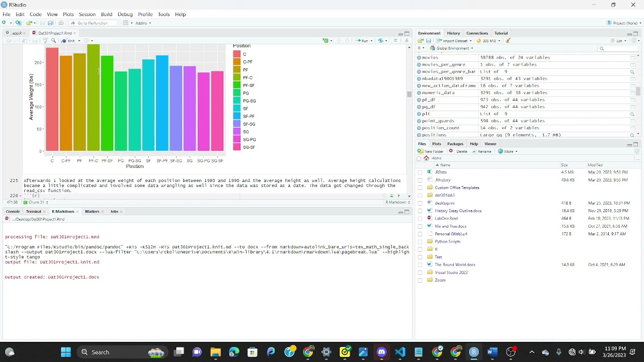Open the List view dropdown in Environment
This screenshot has height=362, width=644.
[618, 41]
